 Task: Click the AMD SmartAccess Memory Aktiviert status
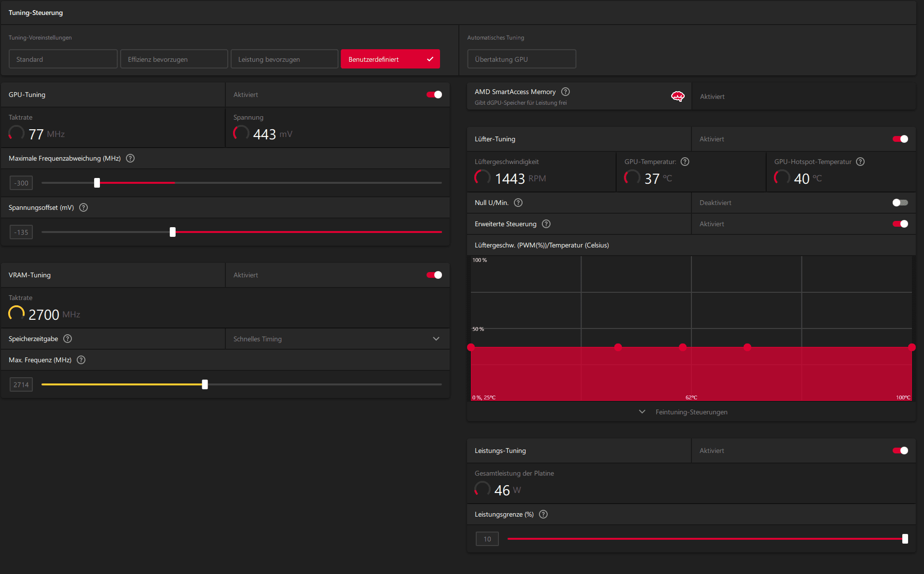[712, 96]
